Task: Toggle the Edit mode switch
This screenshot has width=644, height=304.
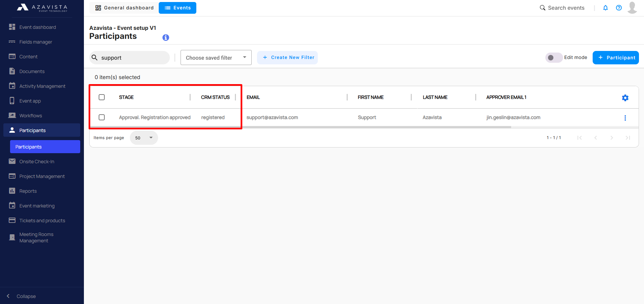Action: coord(554,58)
